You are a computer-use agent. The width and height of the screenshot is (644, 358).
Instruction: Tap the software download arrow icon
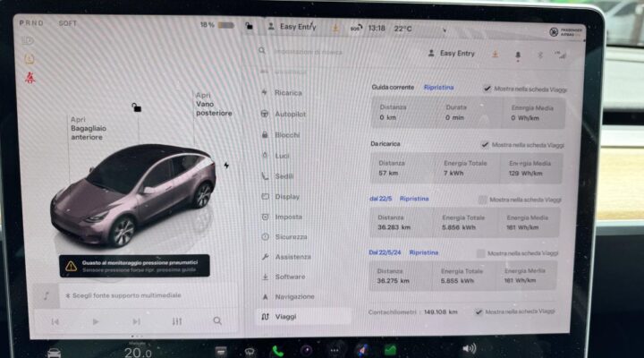[x=496, y=54]
